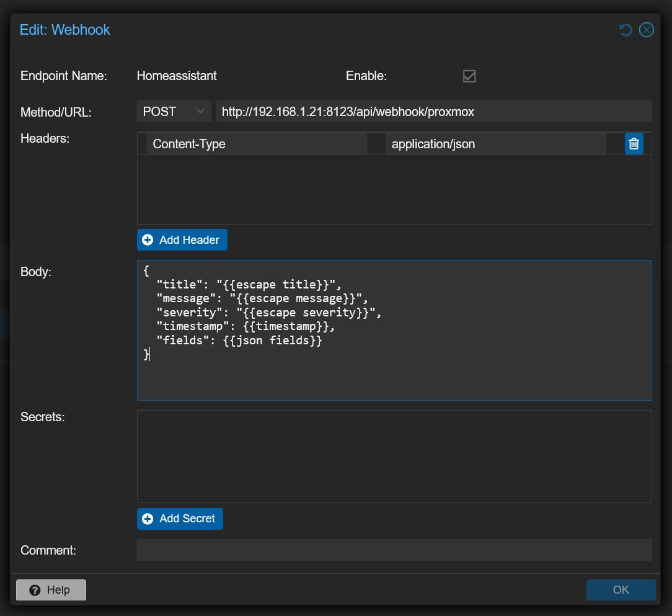Click the Add Secret button

180,519
